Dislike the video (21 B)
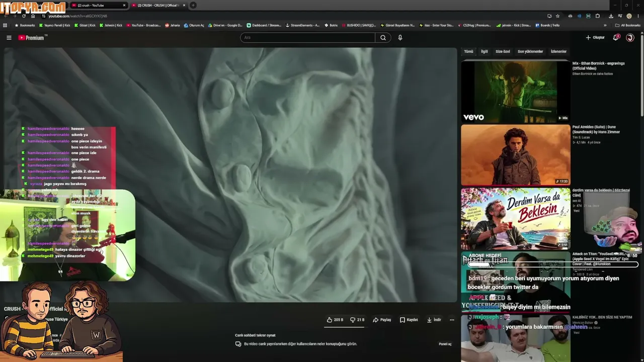644x362 pixels. (357, 320)
